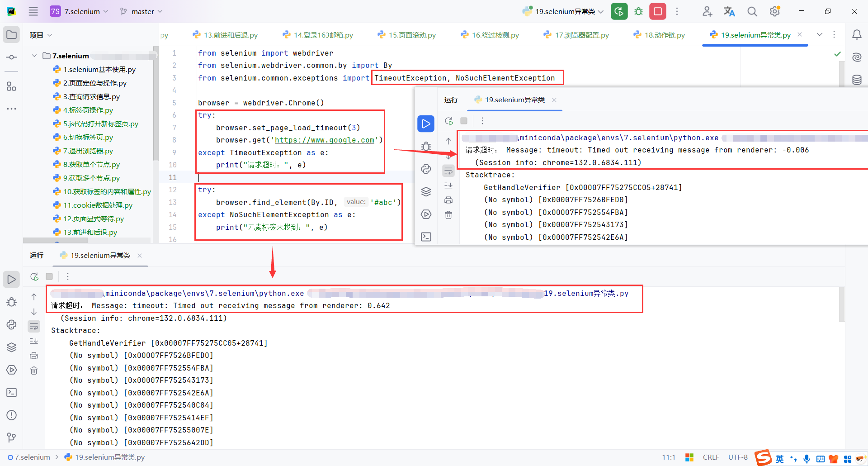Toggle scroll-to-end in bottom Run panel

coord(34,341)
